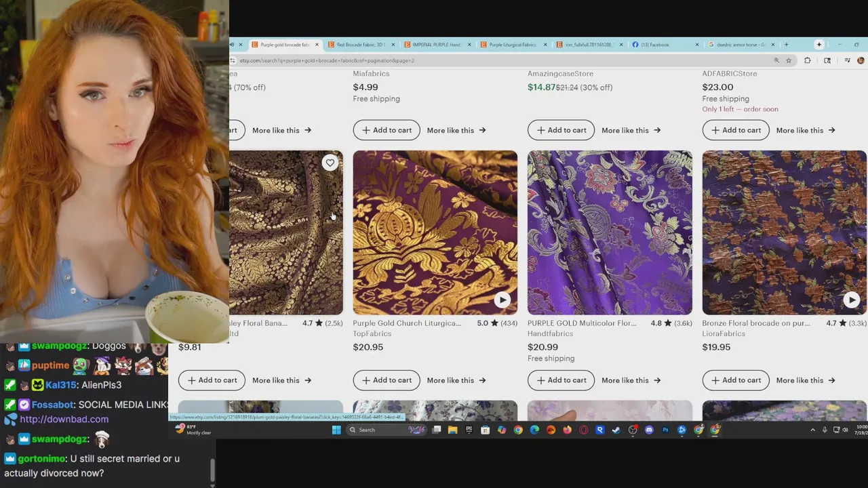Open Firefox from taskbar

pos(567,430)
